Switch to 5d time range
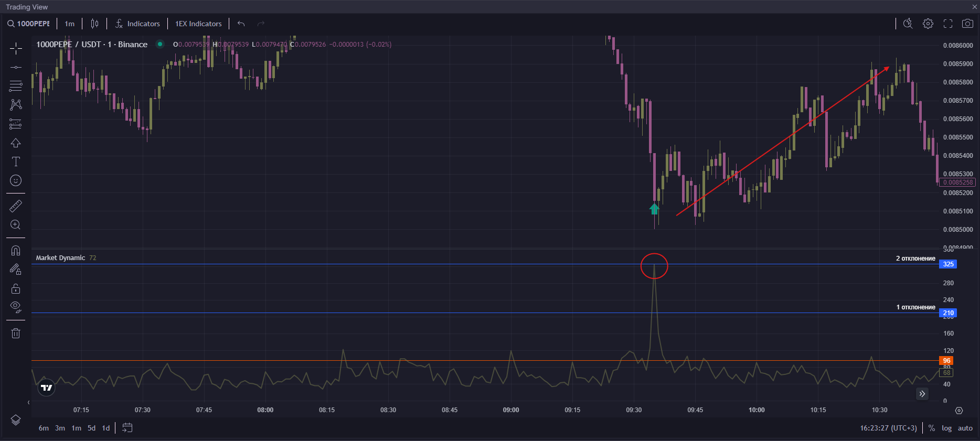The image size is (980, 441). pos(91,428)
